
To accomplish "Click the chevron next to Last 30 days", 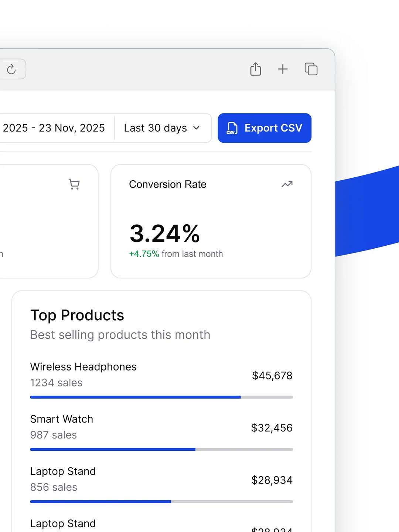I will (x=196, y=128).
